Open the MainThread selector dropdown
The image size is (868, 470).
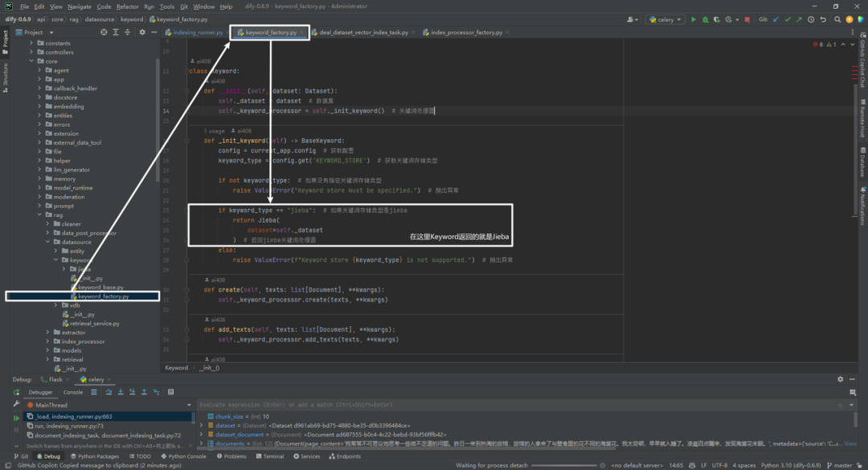[x=108, y=405]
